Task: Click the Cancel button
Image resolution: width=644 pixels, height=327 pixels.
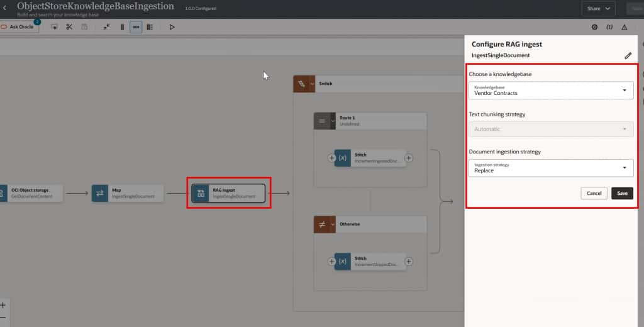Action: 594,193
